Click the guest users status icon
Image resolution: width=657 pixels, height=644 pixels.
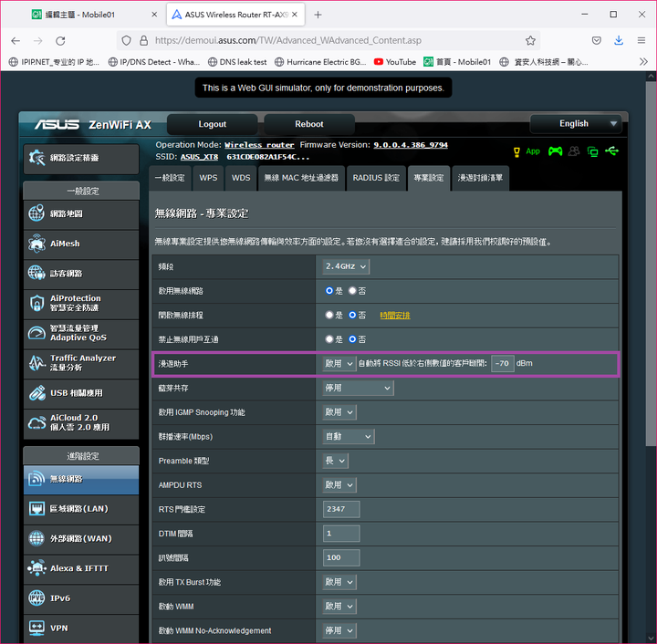click(x=574, y=151)
